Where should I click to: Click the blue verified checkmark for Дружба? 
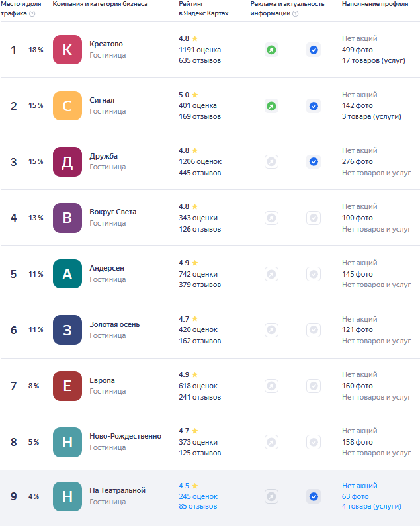click(x=314, y=161)
